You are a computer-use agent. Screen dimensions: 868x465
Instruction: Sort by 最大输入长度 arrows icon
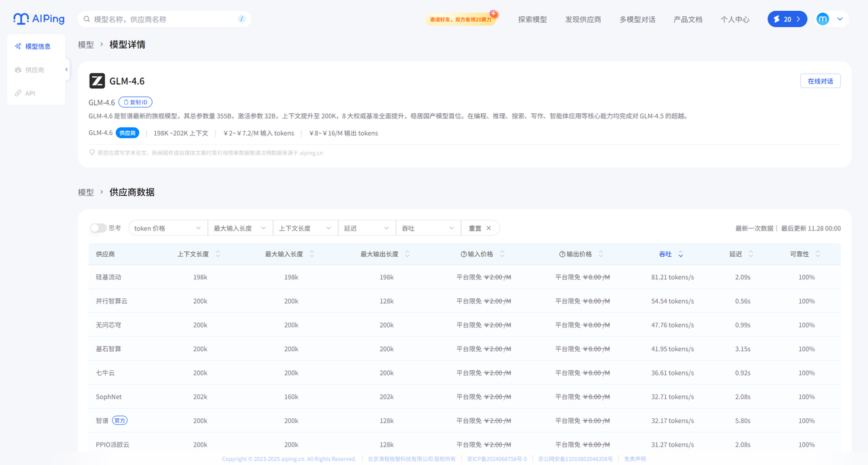tap(312, 254)
